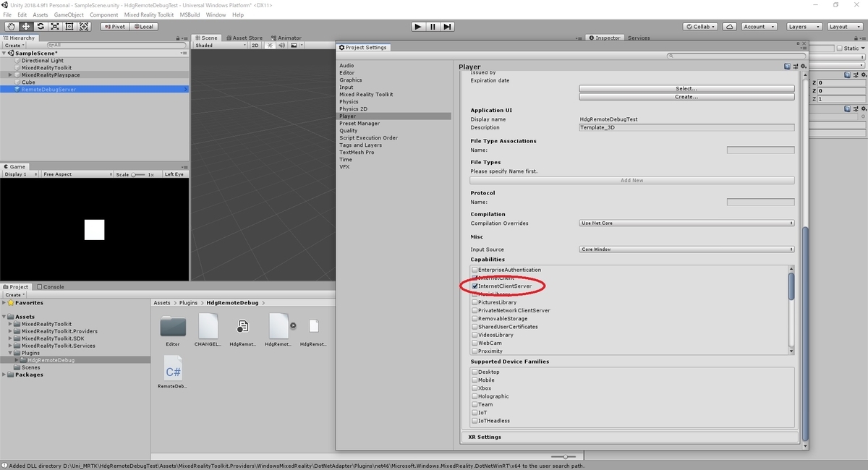Toggle 2D scene view mode
868x470 pixels.
[255, 45]
